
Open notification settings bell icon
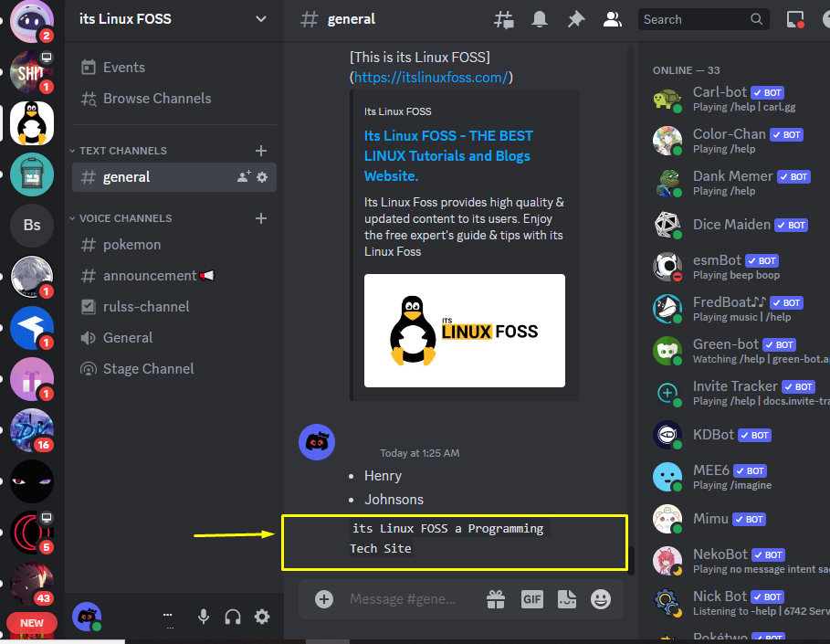pyautogui.click(x=540, y=19)
